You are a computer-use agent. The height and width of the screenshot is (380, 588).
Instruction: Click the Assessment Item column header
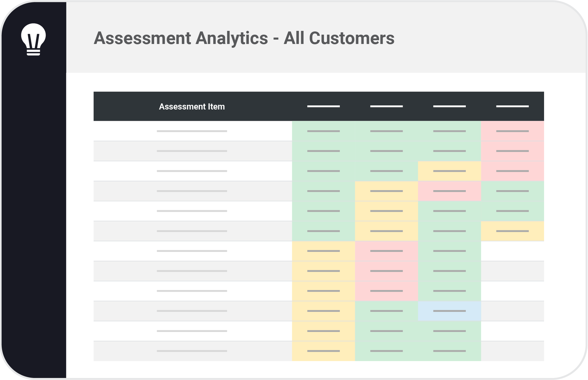click(x=192, y=107)
